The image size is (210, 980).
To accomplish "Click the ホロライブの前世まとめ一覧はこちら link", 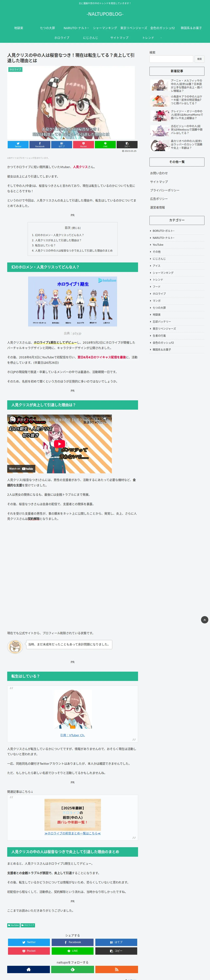I will click(x=72, y=833).
